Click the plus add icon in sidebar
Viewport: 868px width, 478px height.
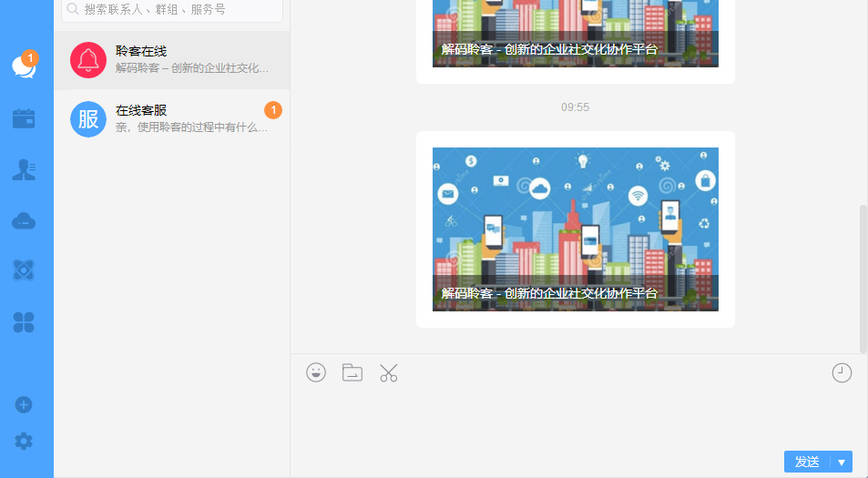pyautogui.click(x=24, y=405)
